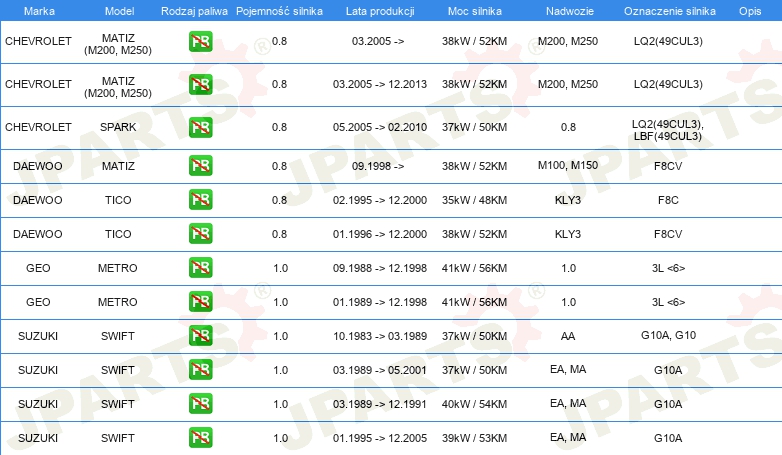782x455 pixels.
Task: Click the fuel icon in Daewoo Matiz row
Action: tap(200, 166)
